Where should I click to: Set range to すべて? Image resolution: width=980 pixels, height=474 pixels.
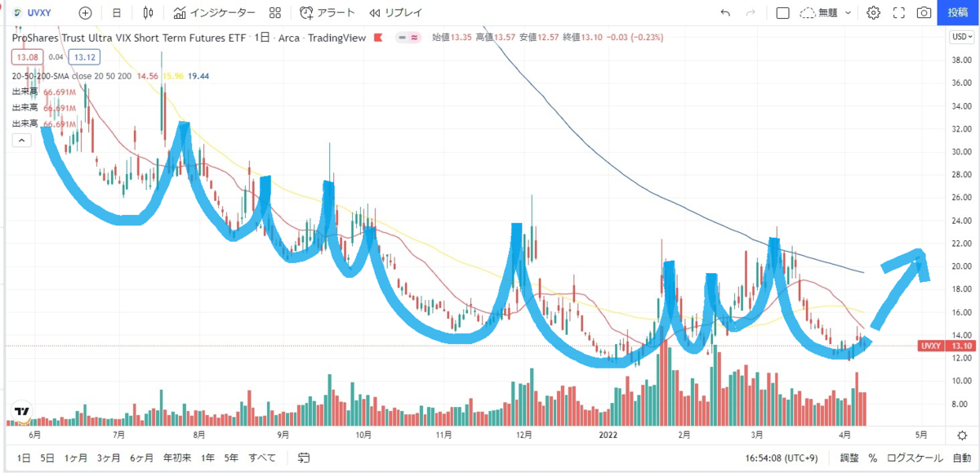tap(262, 458)
